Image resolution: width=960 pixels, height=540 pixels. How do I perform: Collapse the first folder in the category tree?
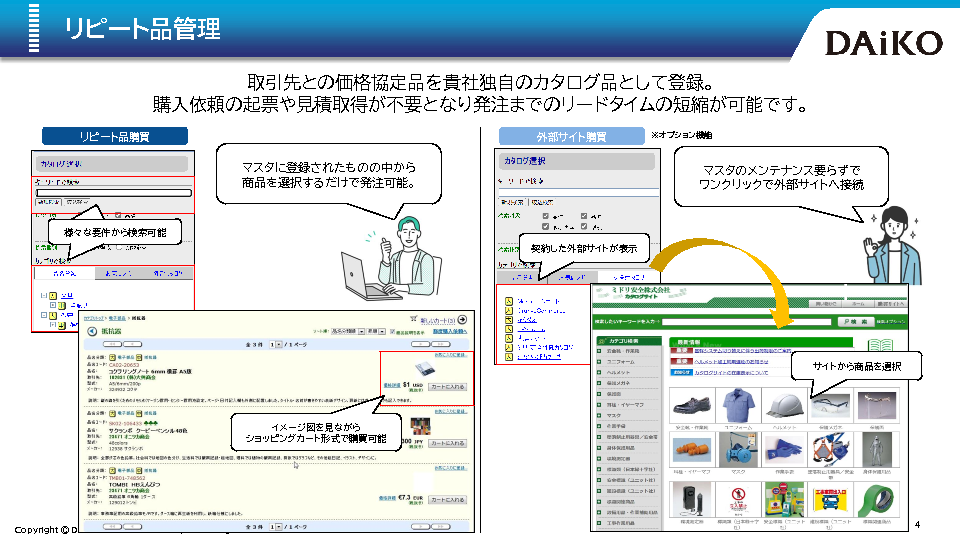44,296
